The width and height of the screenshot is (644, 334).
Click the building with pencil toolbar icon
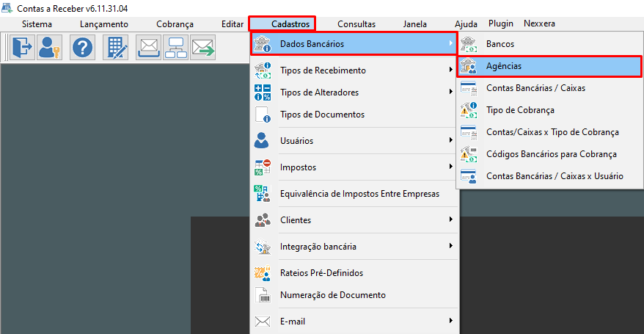[x=115, y=47]
